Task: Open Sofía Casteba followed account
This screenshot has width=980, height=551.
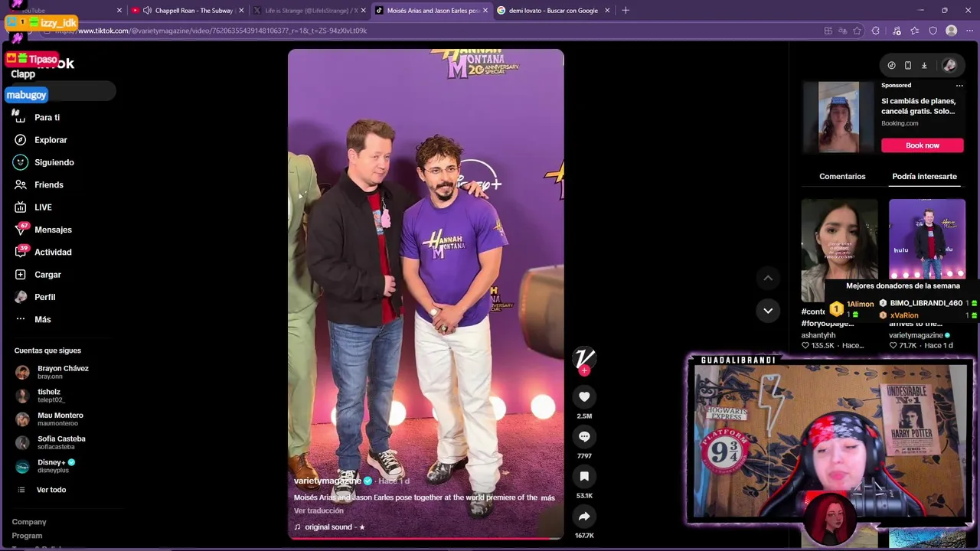Action: pyautogui.click(x=52, y=442)
